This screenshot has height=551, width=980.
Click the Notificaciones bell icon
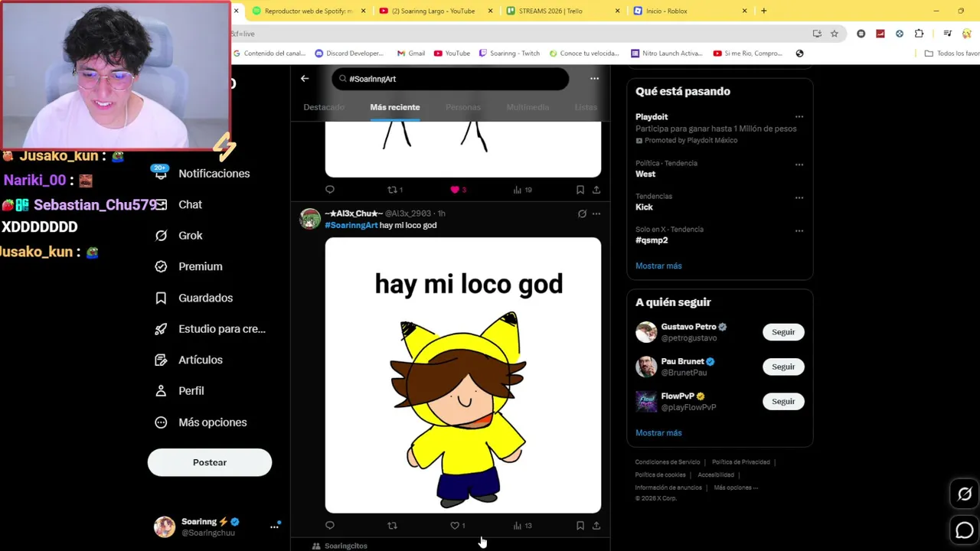pyautogui.click(x=161, y=174)
